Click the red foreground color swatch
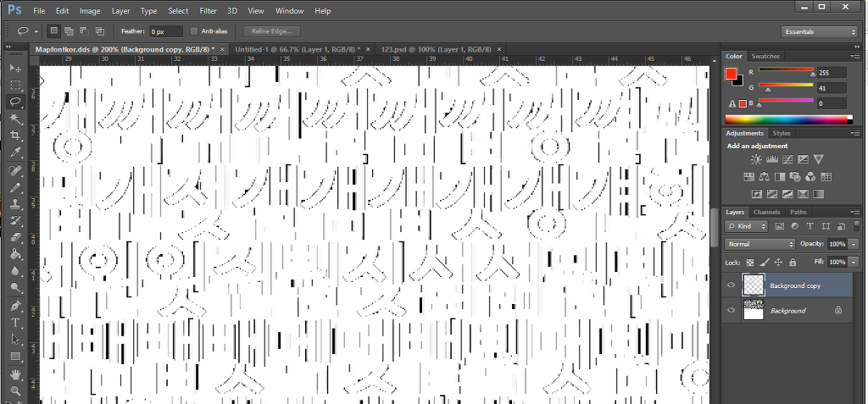868x404 pixels. point(732,75)
